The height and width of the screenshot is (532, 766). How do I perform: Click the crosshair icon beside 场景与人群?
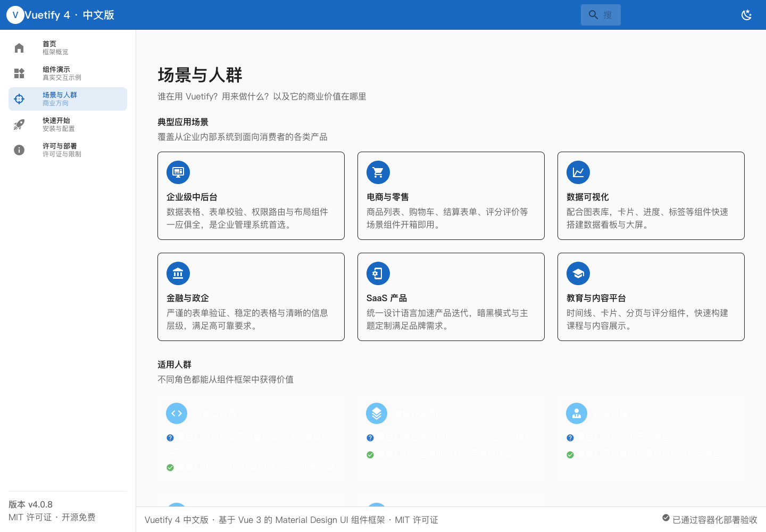coord(19,99)
